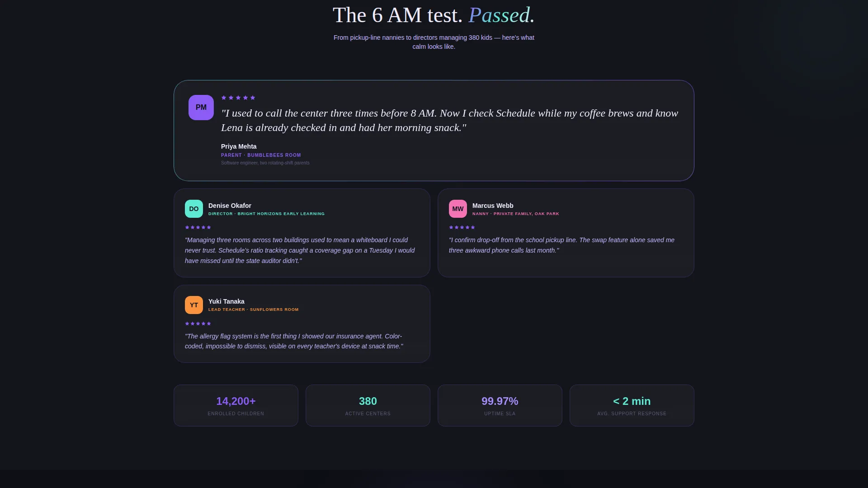868x488 pixels.
Task: Click Priya's featured testimonial quote text
Action: pos(450,120)
